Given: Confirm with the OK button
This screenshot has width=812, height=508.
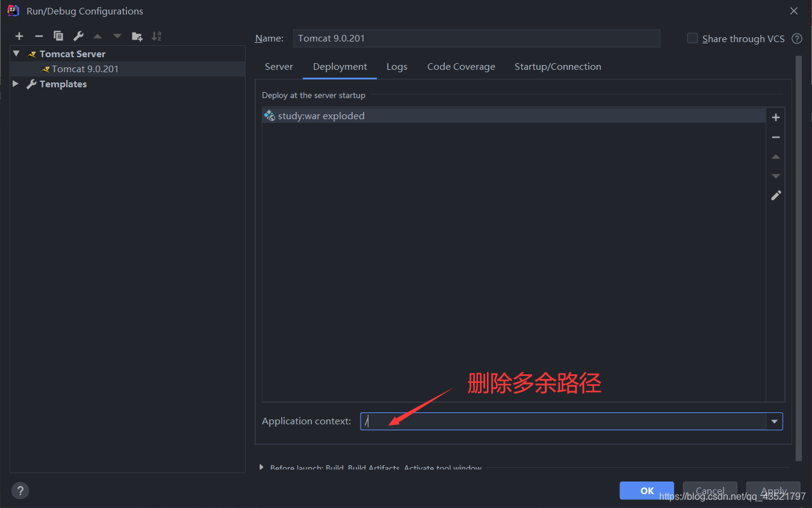Looking at the screenshot, I should (x=647, y=491).
